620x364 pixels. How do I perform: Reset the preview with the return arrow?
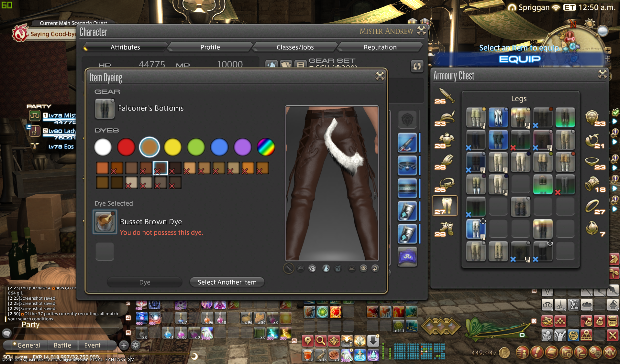click(x=375, y=268)
